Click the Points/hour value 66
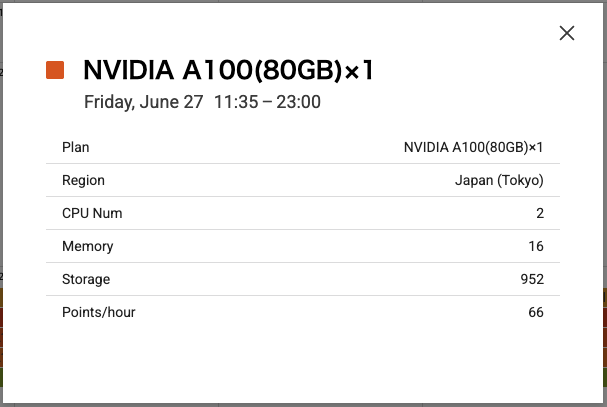 point(536,312)
